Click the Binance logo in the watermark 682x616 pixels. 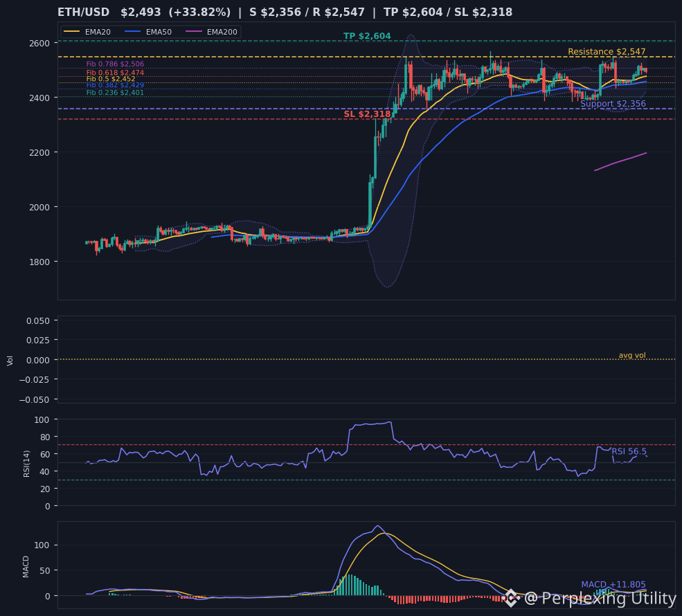tap(510, 598)
